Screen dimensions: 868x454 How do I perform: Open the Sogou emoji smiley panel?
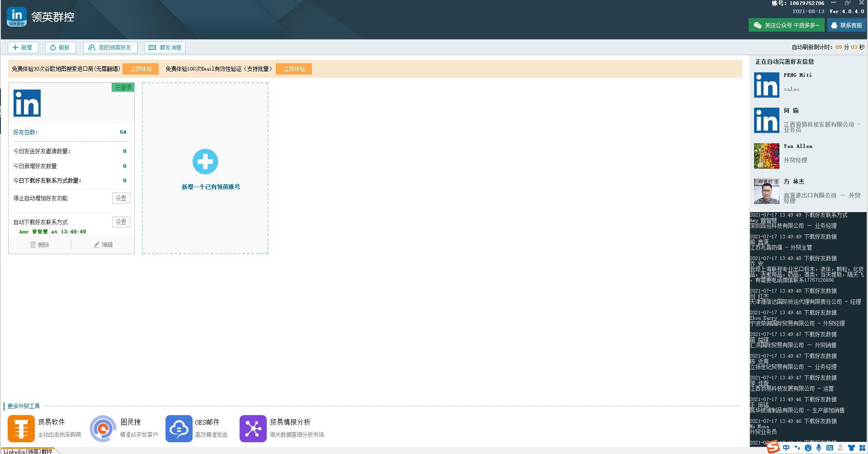click(808, 448)
